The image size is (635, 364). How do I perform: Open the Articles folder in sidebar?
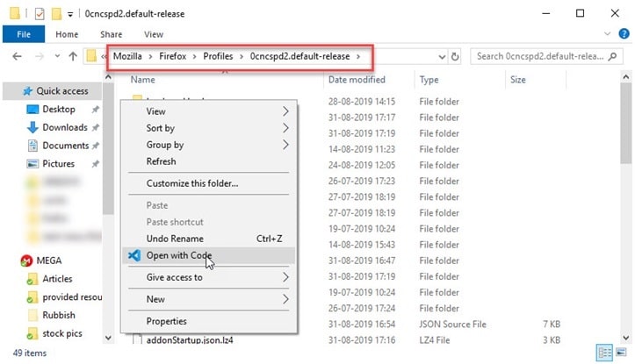coord(57,279)
